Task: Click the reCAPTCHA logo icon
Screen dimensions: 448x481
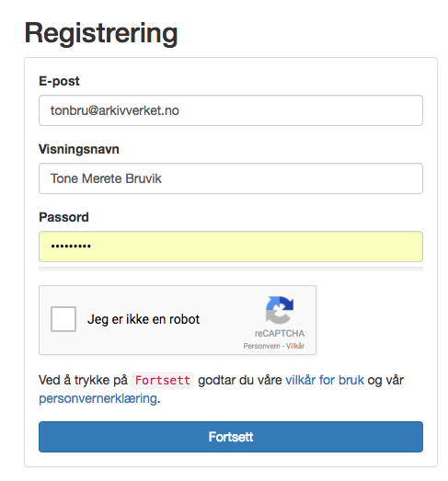Action: pyautogui.click(x=280, y=310)
